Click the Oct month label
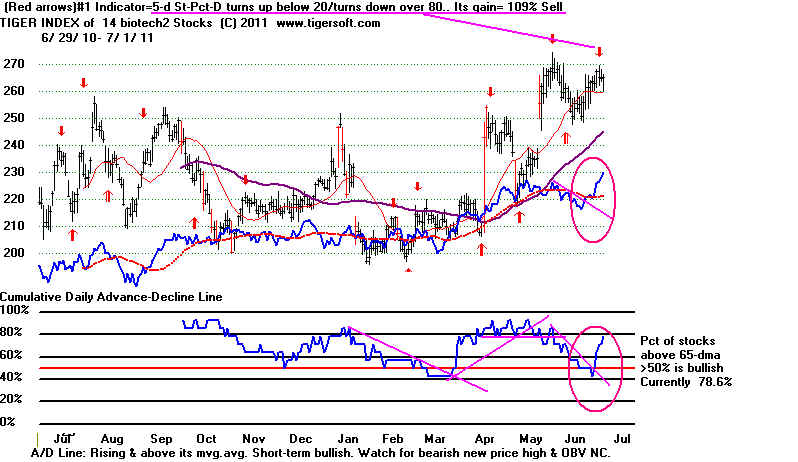 coord(206,439)
